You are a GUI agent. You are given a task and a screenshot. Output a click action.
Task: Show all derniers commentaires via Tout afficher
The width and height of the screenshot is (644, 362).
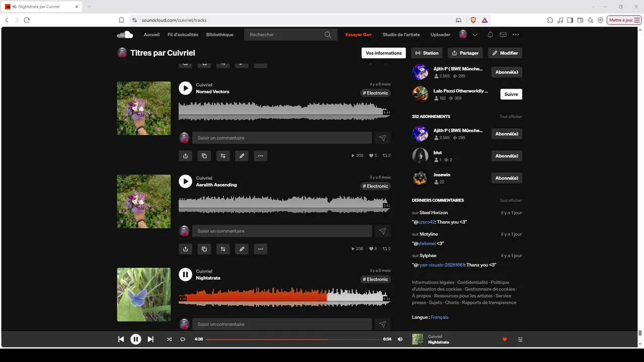(x=511, y=200)
